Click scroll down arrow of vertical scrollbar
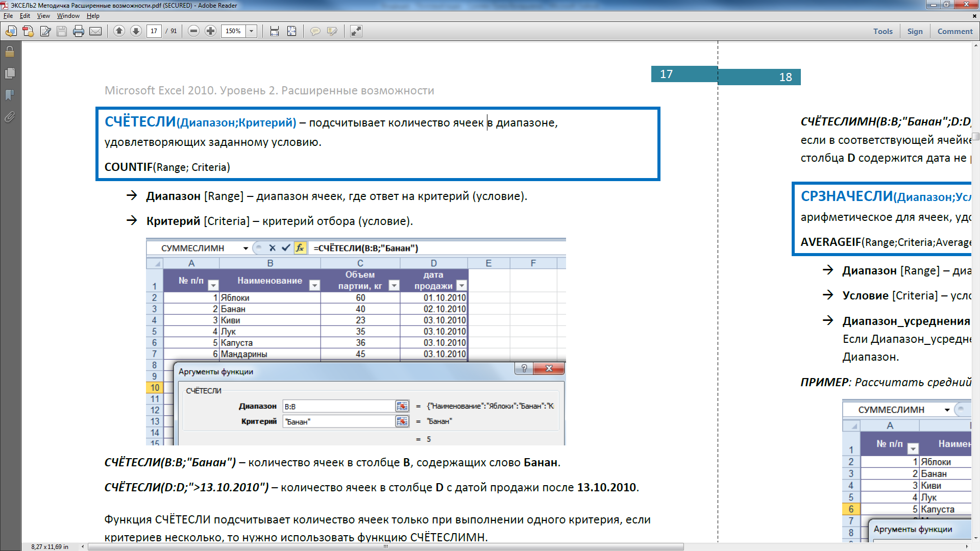 (976, 538)
